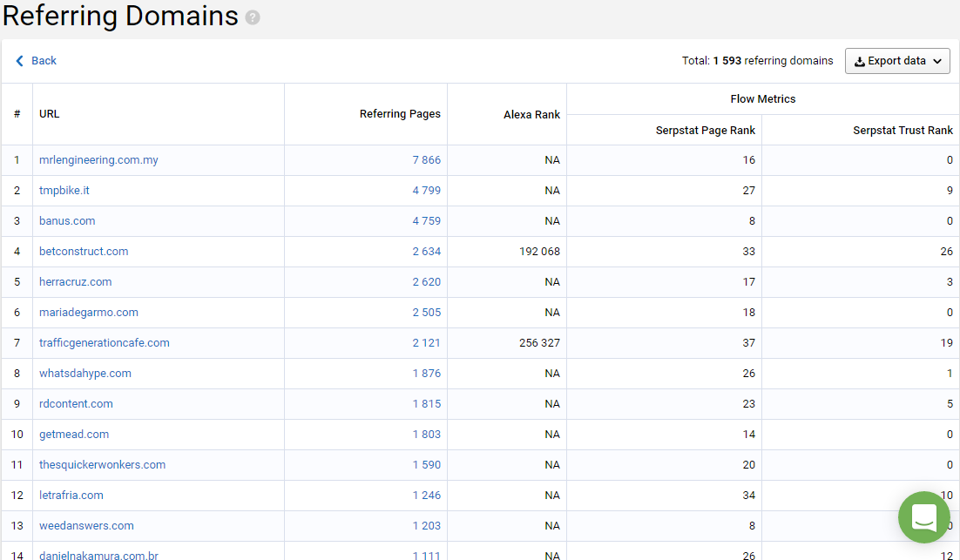Open betconstruct.com domain link
The width and height of the screenshot is (960, 560).
tap(84, 252)
